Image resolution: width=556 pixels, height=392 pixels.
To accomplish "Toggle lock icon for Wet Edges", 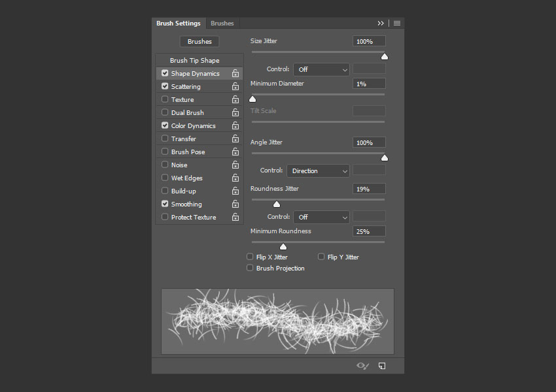I will 235,178.
